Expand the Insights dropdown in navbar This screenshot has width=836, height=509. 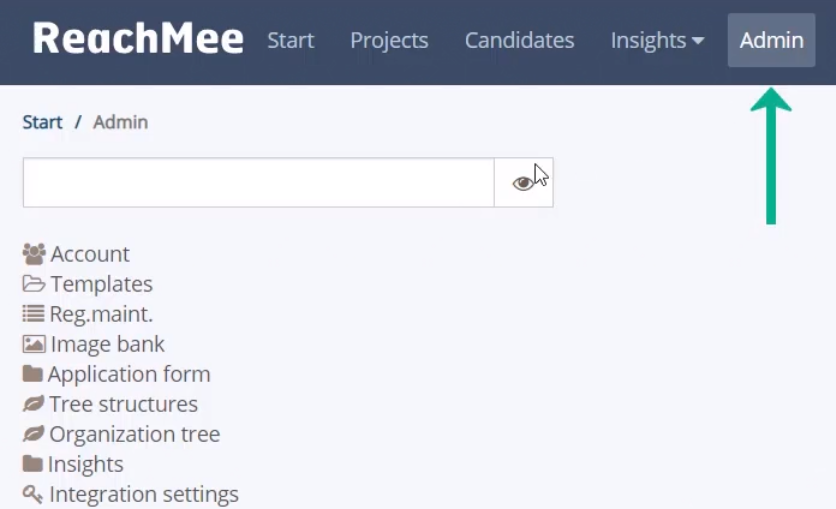(x=657, y=41)
